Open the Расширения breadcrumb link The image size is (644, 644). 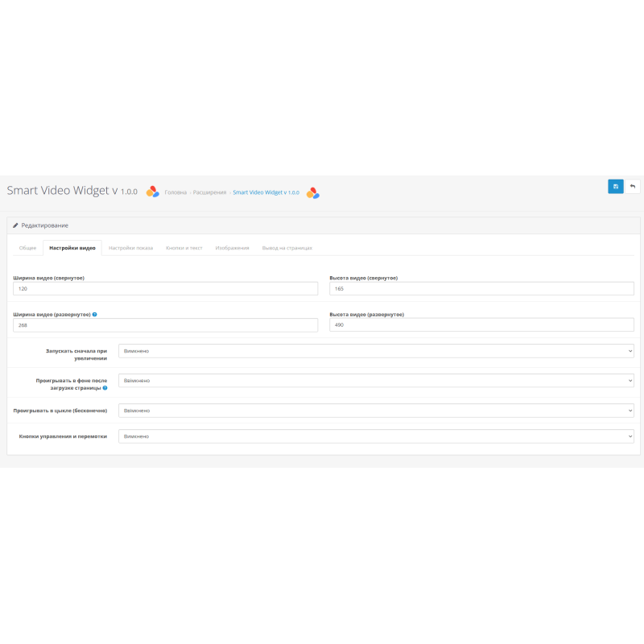[x=208, y=192]
